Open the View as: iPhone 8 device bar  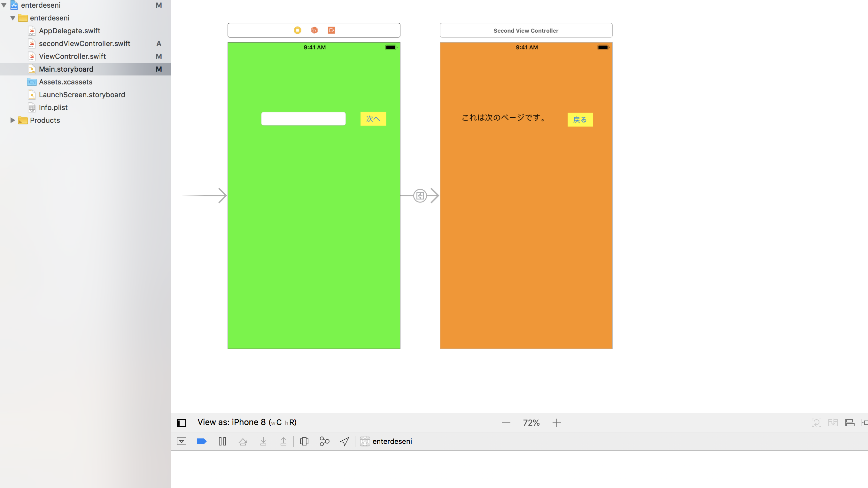tap(233, 422)
